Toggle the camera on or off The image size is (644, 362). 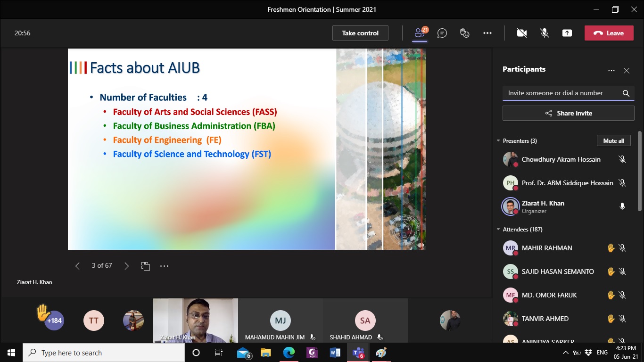coord(521,33)
